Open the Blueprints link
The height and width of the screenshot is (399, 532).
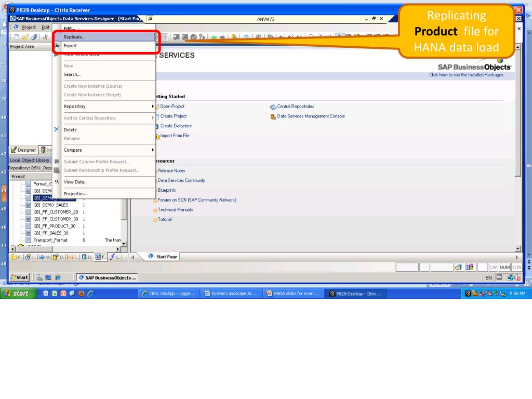click(167, 190)
